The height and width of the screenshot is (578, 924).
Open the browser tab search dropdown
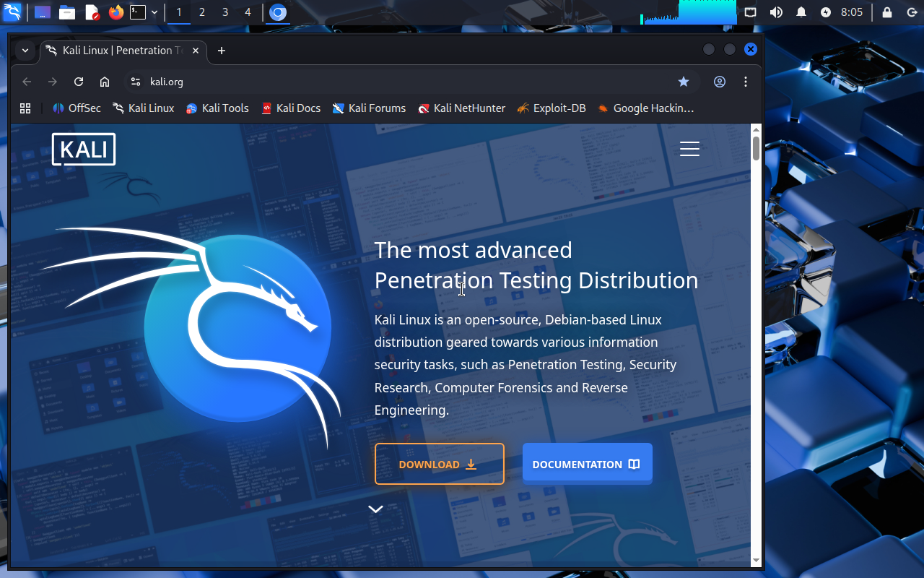pos(25,51)
